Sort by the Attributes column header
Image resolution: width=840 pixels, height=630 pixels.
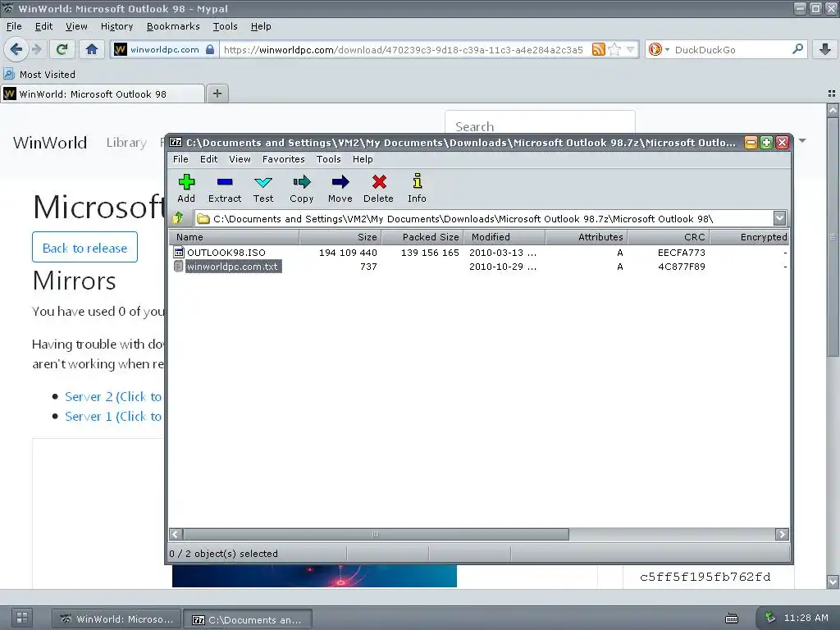tap(587, 237)
